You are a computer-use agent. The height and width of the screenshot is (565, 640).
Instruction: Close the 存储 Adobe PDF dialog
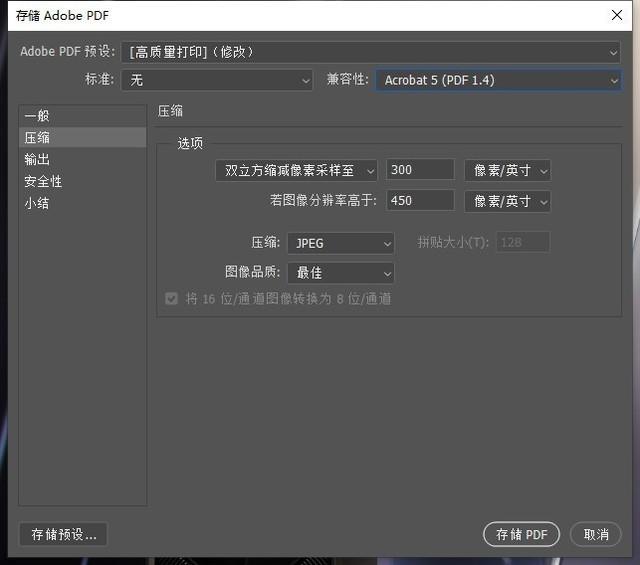pos(617,16)
